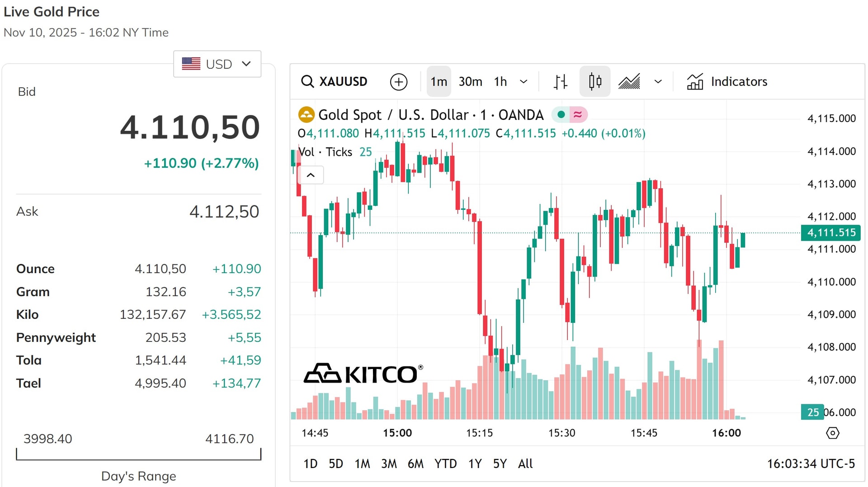Open the XAUUSD symbol search
Screen dimensions: 868x487
[x=334, y=81]
